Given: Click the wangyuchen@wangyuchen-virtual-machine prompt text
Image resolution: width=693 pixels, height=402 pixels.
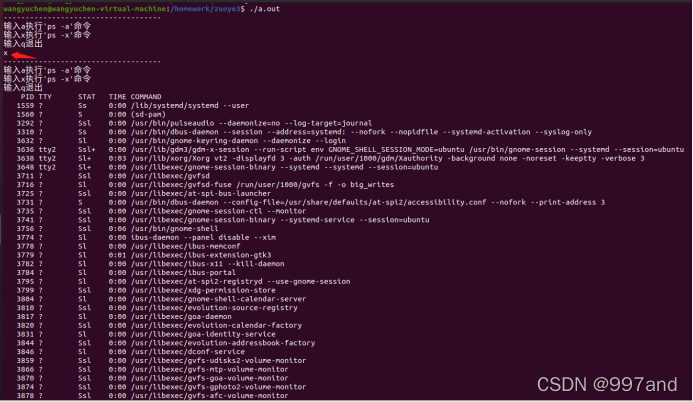Looking at the screenshot, I should pos(84,9).
